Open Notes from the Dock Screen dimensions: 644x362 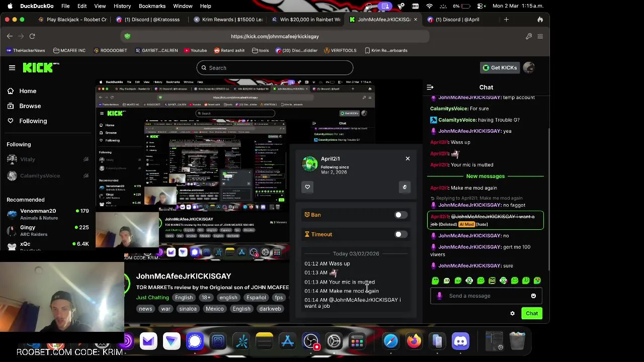(x=264, y=341)
